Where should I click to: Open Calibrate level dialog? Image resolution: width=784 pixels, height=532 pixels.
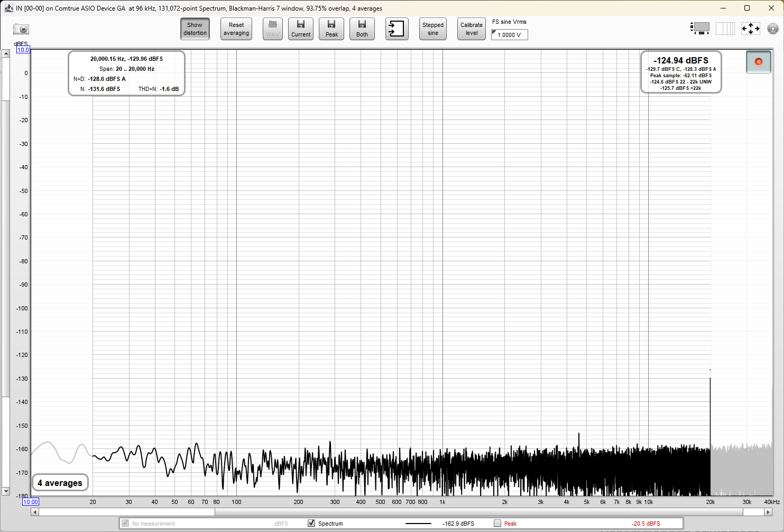click(472, 29)
